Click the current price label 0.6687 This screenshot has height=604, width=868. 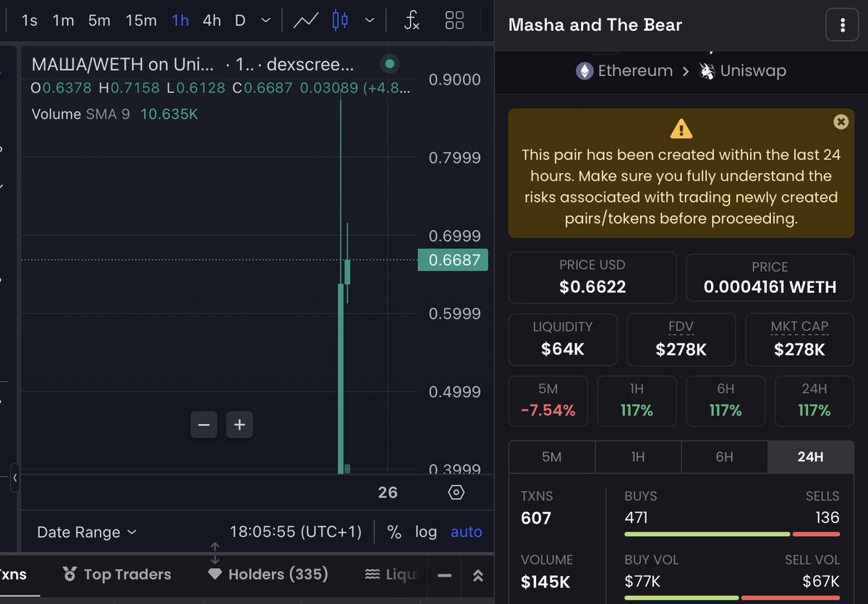[x=453, y=260]
